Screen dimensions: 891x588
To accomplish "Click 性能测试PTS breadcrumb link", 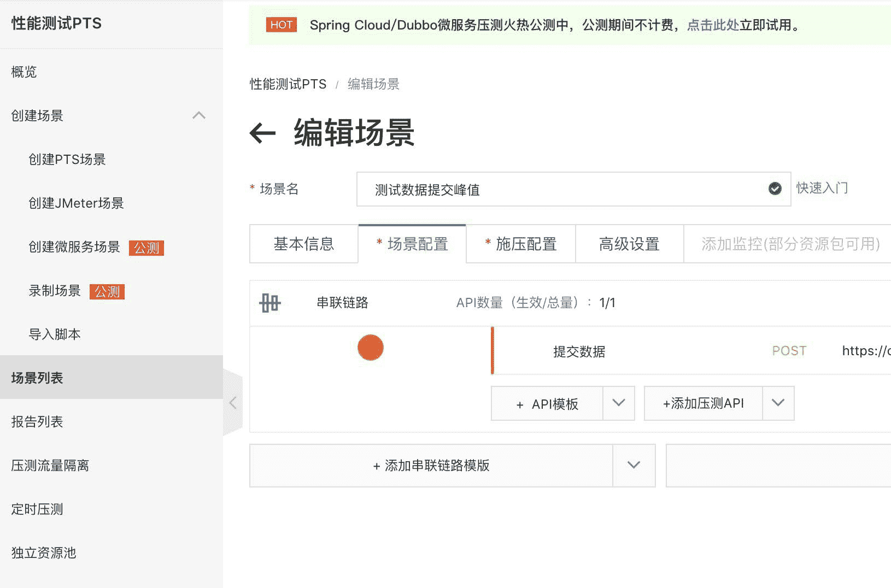I will tap(288, 84).
